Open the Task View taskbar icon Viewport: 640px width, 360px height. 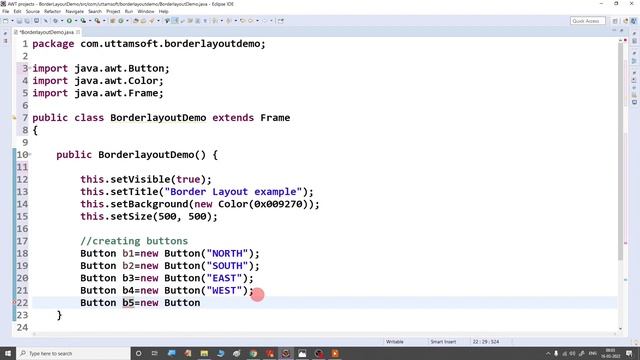[x=155, y=353]
